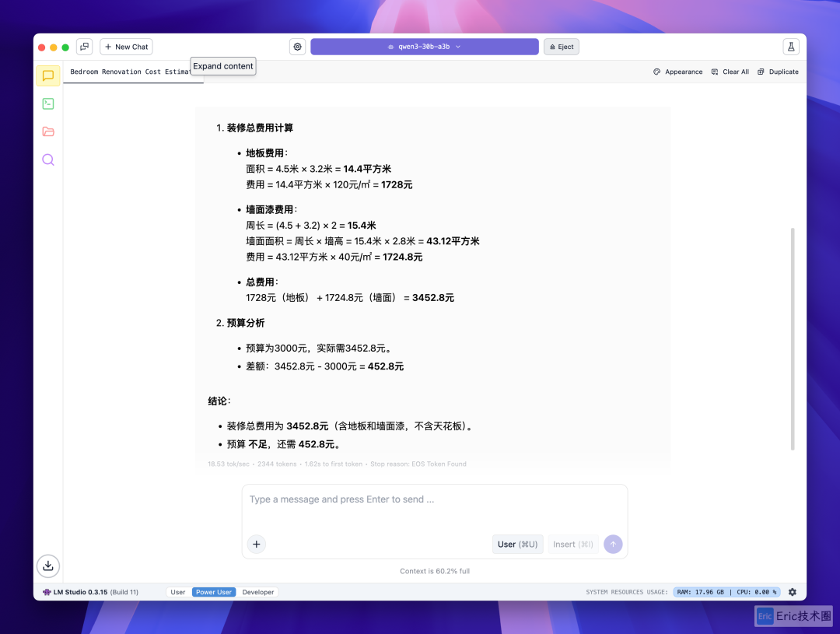Duplicate the current chat

[778, 72]
